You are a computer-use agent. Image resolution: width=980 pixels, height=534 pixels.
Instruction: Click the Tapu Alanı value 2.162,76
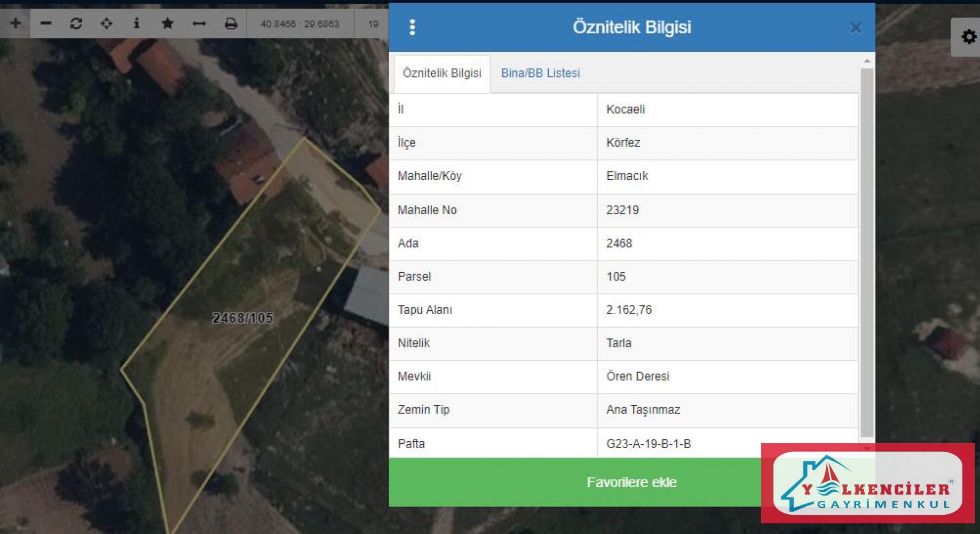coord(629,310)
